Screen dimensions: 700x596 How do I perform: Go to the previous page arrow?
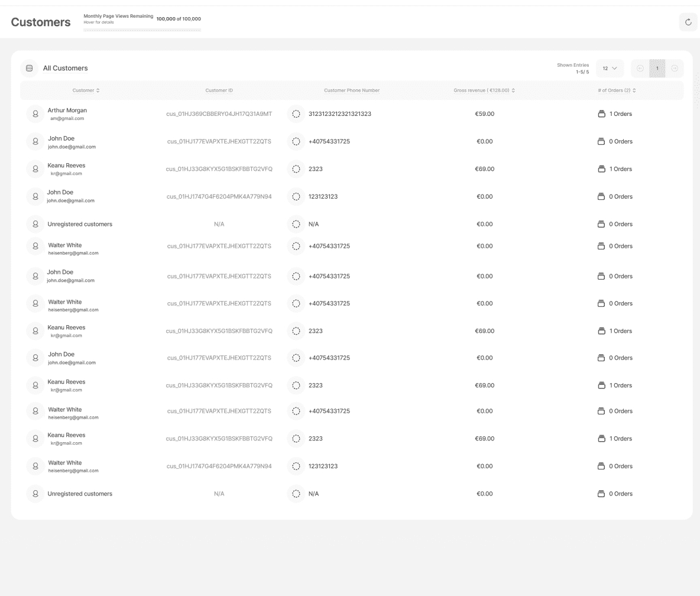[640, 69]
